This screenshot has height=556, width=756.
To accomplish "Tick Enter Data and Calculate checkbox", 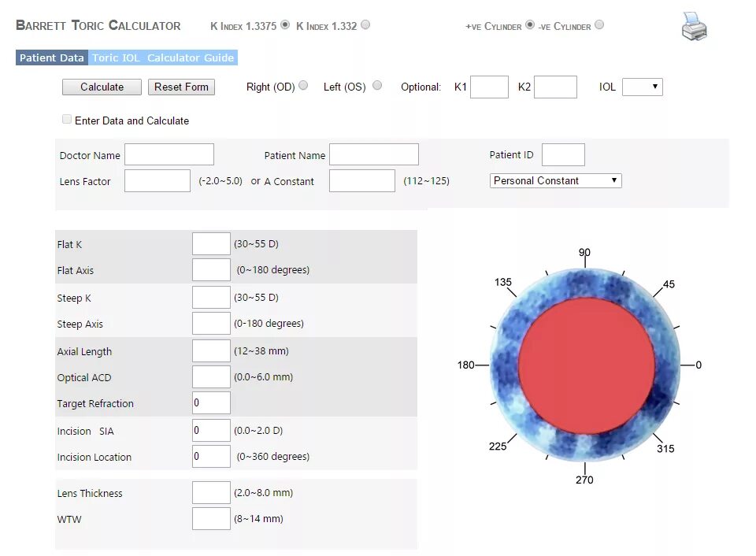I will 67,119.
